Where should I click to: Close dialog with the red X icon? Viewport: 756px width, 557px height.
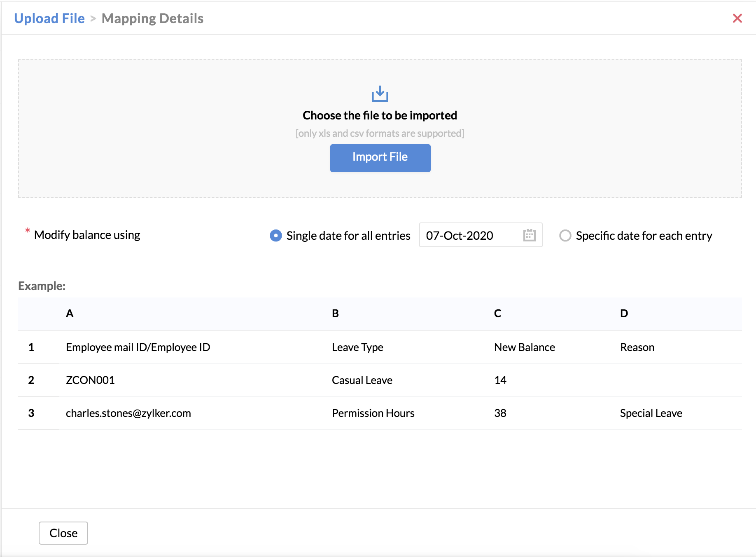pos(737,19)
